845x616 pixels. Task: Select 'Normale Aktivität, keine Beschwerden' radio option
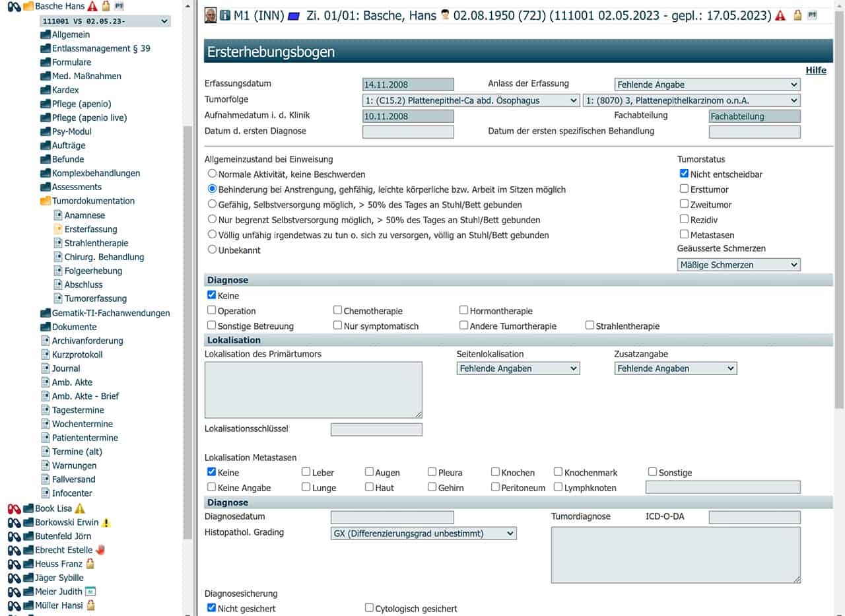coord(212,174)
